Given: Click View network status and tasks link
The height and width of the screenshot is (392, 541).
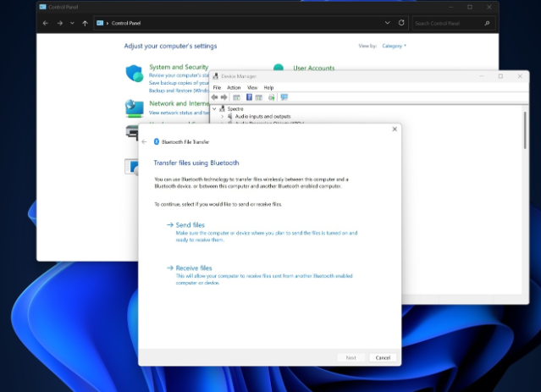Looking at the screenshot, I should [x=179, y=113].
